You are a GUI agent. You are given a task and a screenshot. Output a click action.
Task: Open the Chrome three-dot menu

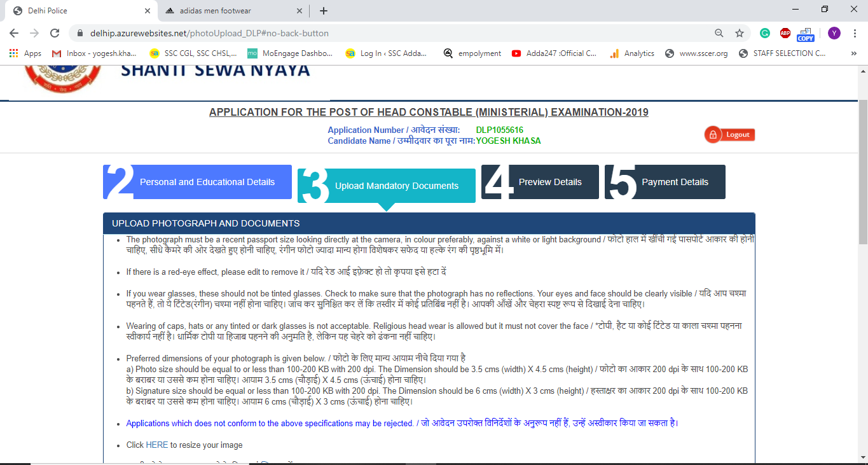tap(855, 33)
